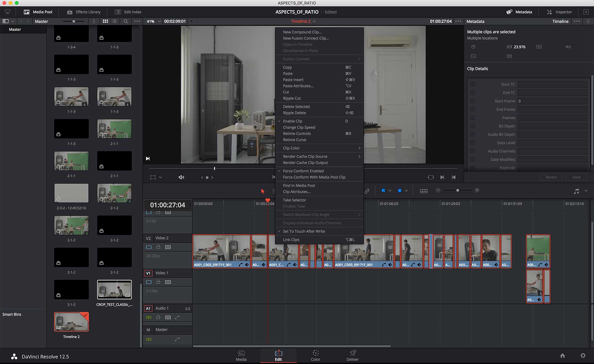594x364 pixels.
Task: Open the Effects Library panel
Action: [x=84, y=12]
